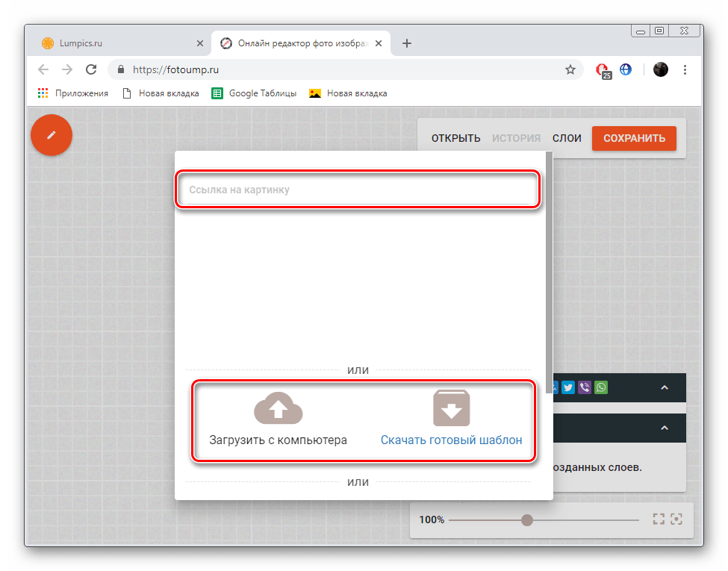
Task: Click the fullscreen fit icon beside zoom slider
Action: (659, 519)
